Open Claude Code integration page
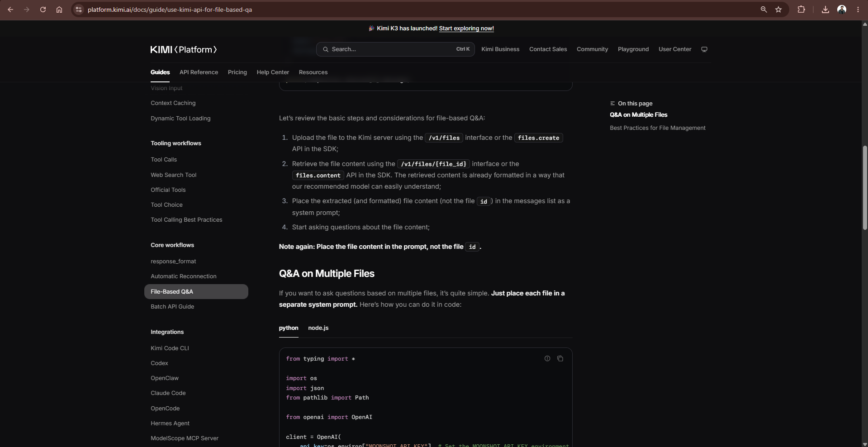Screen dimensions: 868x447 [x=168, y=393]
